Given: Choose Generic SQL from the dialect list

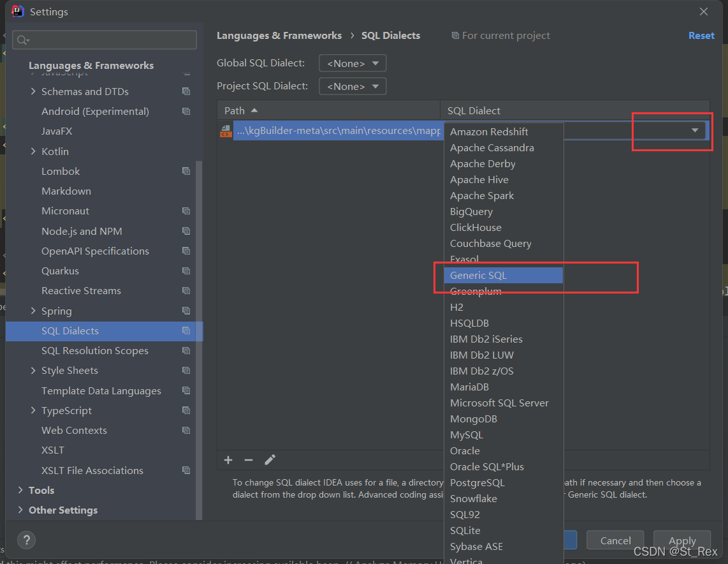Looking at the screenshot, I should click(x=503, y=276).
